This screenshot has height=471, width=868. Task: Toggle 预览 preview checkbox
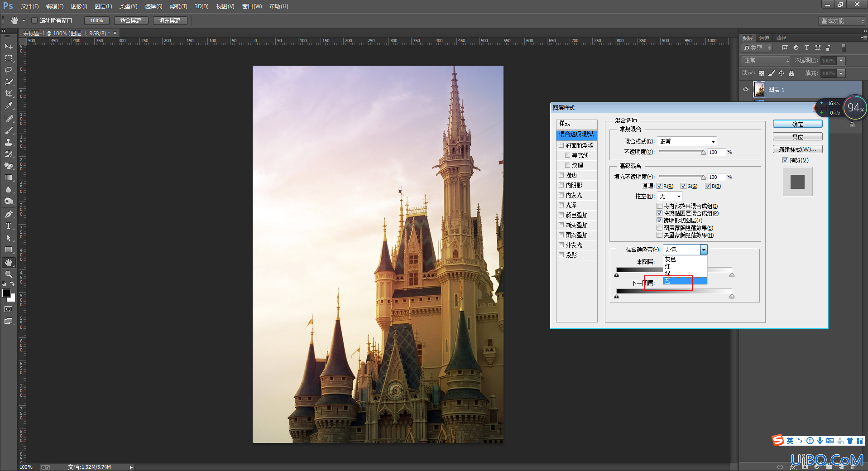[786, 160]
